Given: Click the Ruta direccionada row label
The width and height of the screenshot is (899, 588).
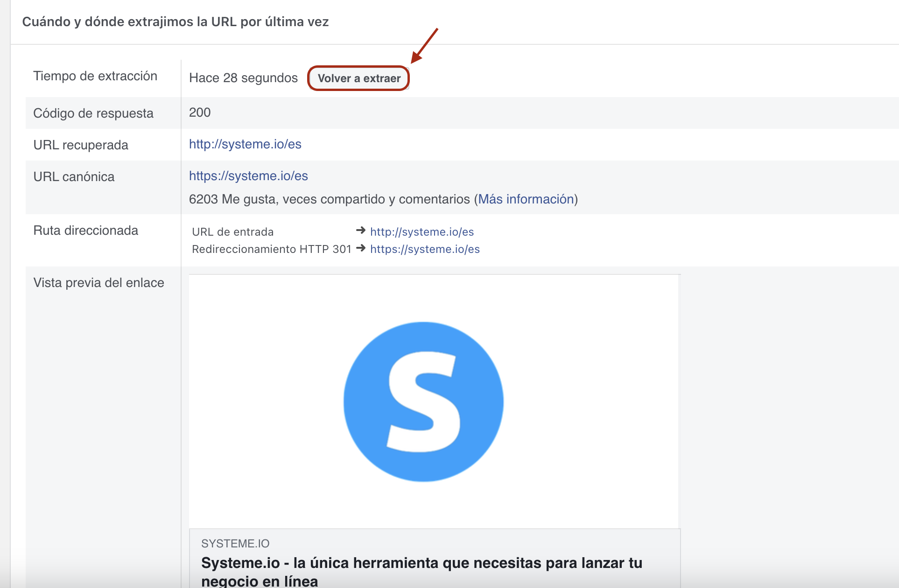Looking at the screenshot, I should pos(86,231).
